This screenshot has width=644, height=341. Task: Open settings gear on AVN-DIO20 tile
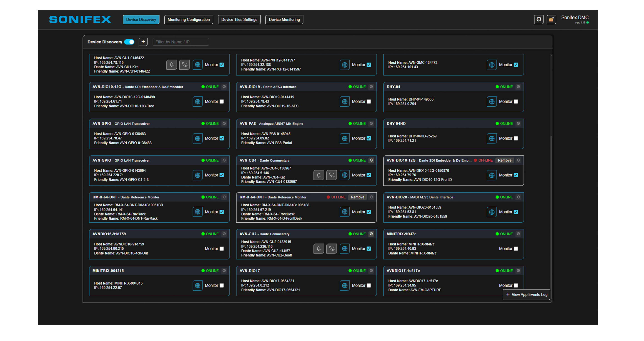pyautogui.click(x=518, y=197)
